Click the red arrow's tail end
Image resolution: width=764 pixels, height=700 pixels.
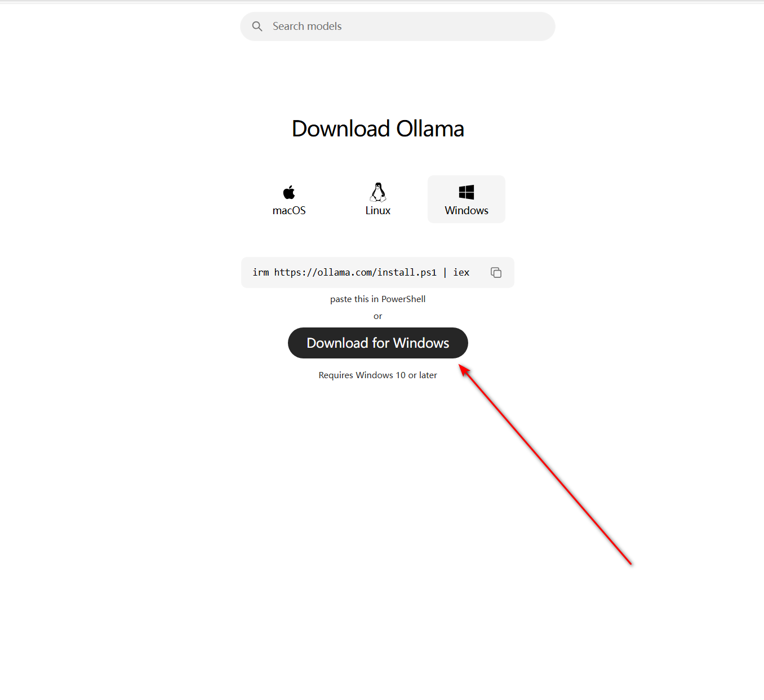(x=630, y=563)
